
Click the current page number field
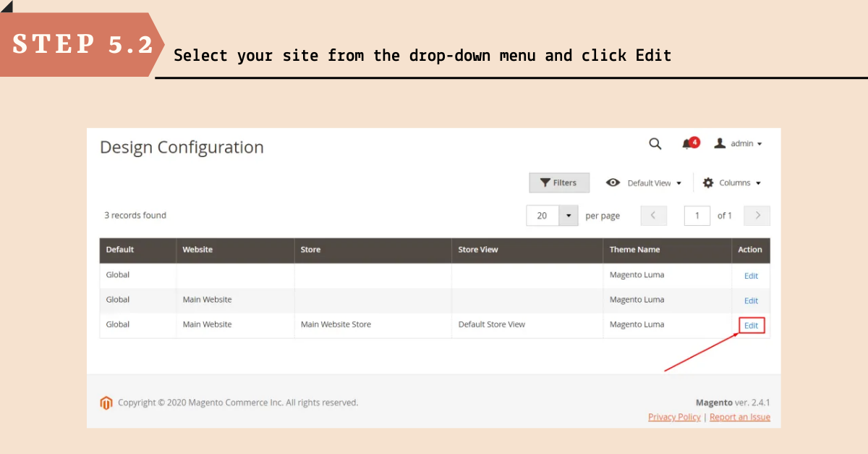[x=697, y=216]
